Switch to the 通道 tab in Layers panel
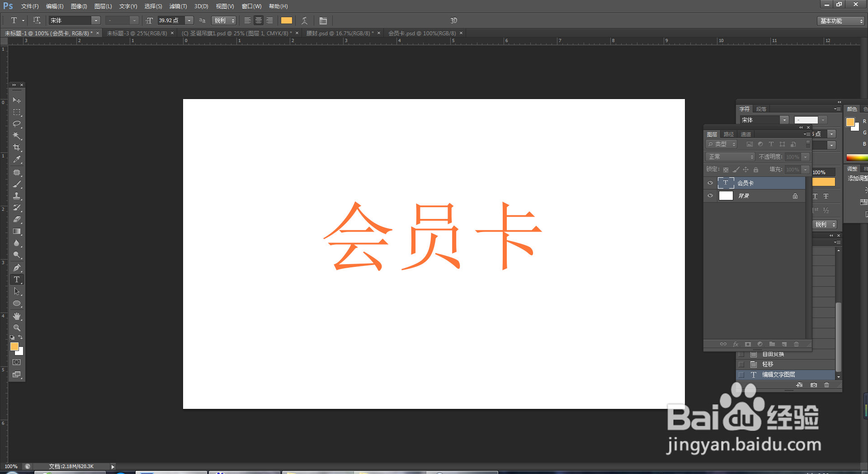Viewport: 868px width, 474px height. pos(746,134)
